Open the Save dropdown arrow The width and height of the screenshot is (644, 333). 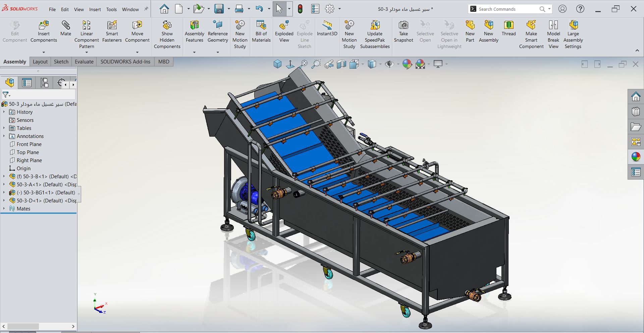pos(229,9)
